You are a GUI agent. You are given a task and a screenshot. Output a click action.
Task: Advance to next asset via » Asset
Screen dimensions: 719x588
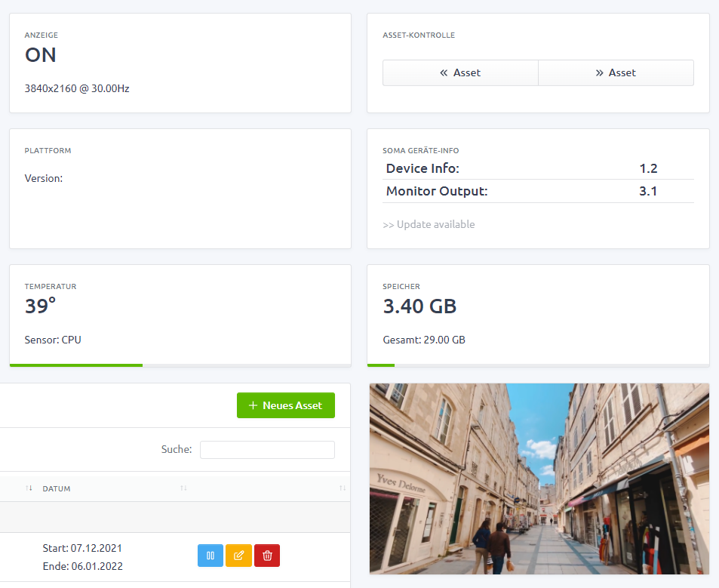[x=616, y=72]
